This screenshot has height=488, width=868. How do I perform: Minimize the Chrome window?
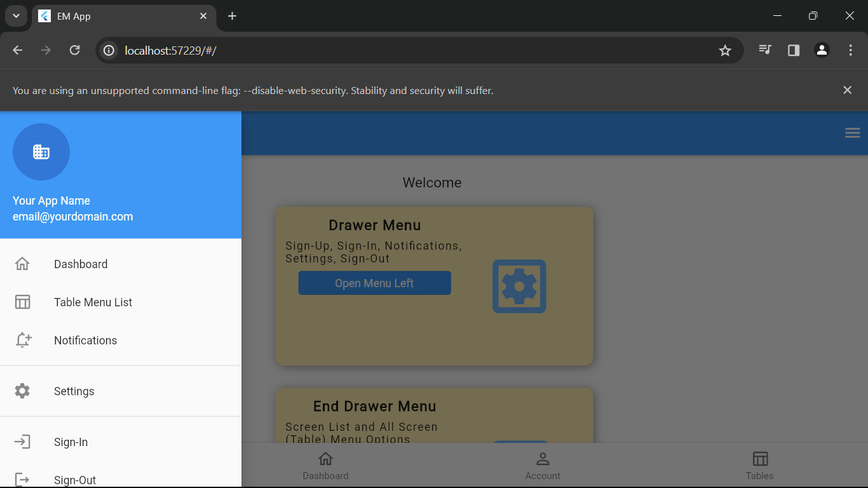point(777,16)
